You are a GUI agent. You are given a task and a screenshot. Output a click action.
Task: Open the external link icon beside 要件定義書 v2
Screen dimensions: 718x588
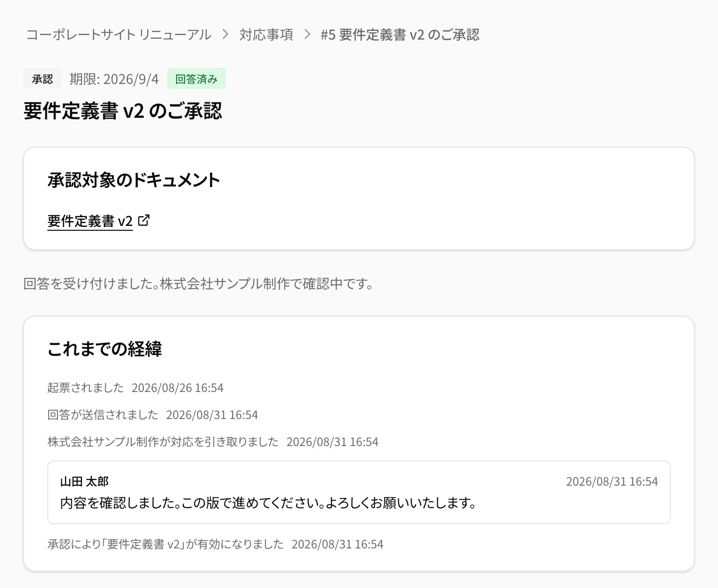click(144, 221)
